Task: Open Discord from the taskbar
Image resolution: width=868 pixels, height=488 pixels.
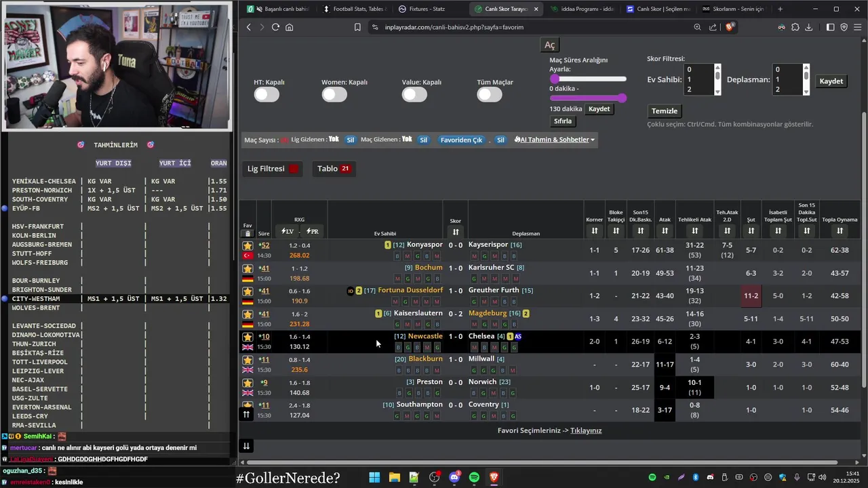Action: 454,477
